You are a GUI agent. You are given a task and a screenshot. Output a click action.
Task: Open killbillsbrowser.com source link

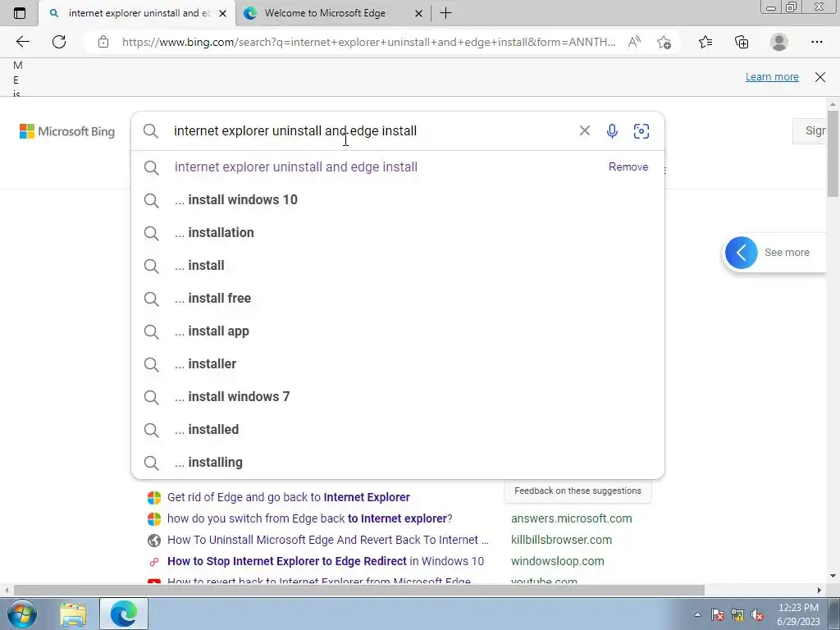pyautogui.click(x=561, y=540)
